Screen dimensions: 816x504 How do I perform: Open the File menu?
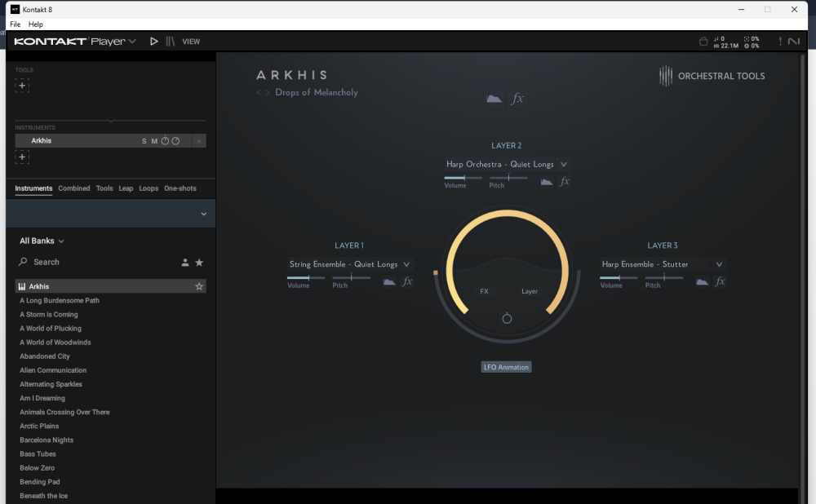click(15, 24)
